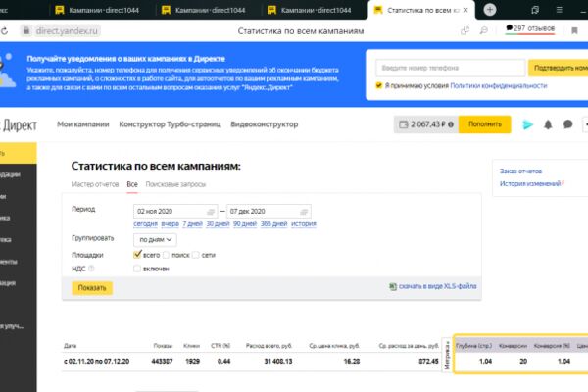The width and height of the screenshot is (588, 392).
Task: Click the lock icon in address bar
Action: [x=26, y=30]
